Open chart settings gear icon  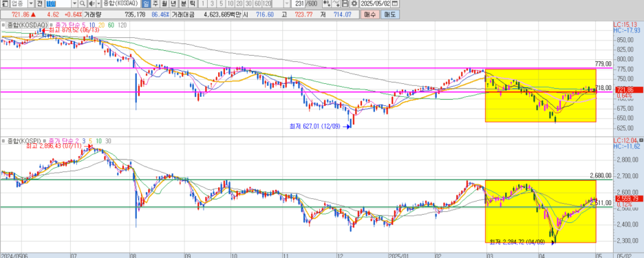[354, 3]
